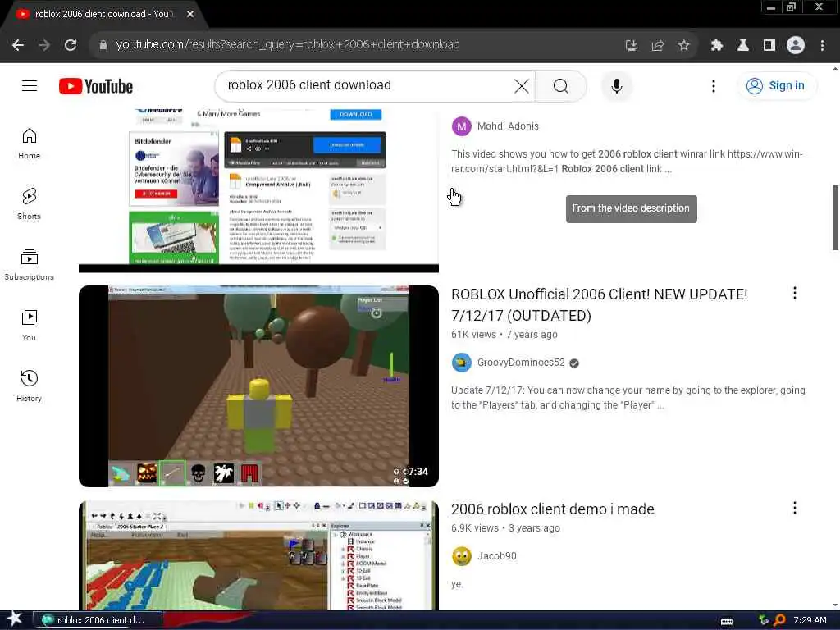Click the Chrome Labs flask icon
This screenshot has width=840, height=630.
[743, 46]
